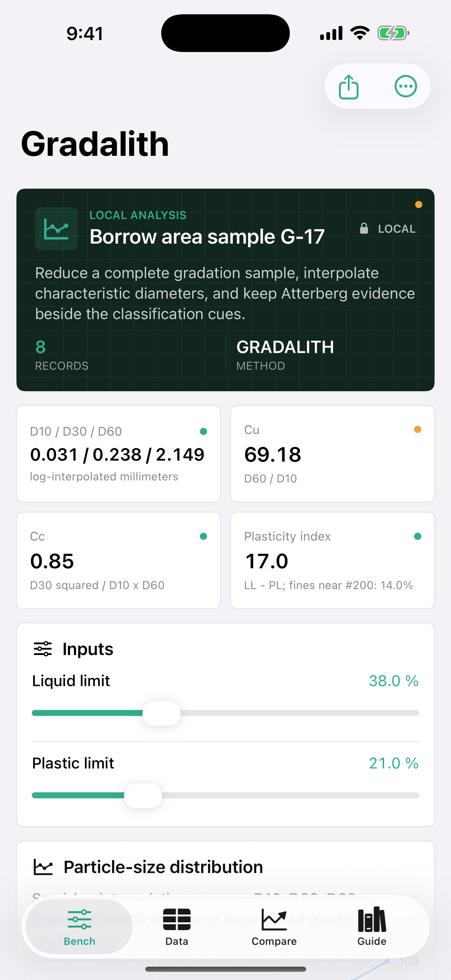Open the Cu 69.18 card
Image resolution: width=451 pixels, height=980 pixels.
pyautogui.click(x=332, y=454)
